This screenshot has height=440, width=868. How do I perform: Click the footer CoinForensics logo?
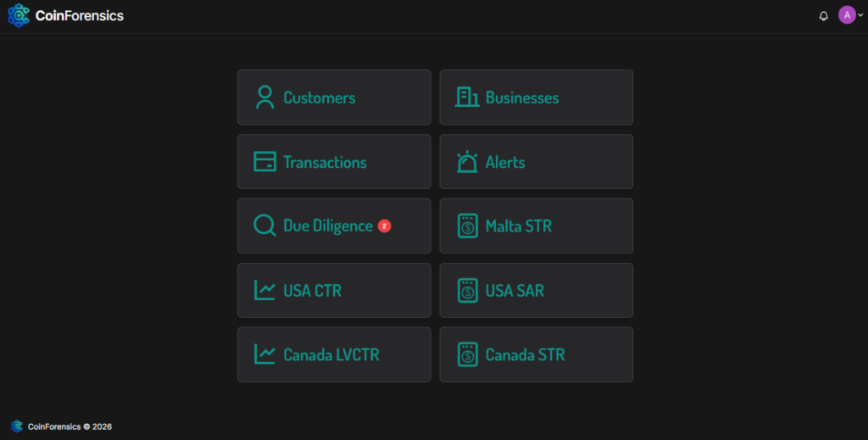click(17, 426)
